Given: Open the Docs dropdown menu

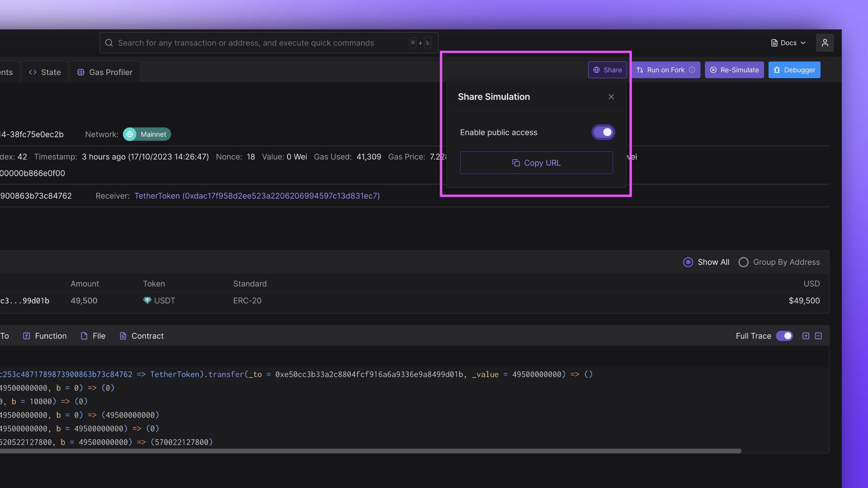Looking at the screenshot, I should pyautogui.click(x=788, y=43).
